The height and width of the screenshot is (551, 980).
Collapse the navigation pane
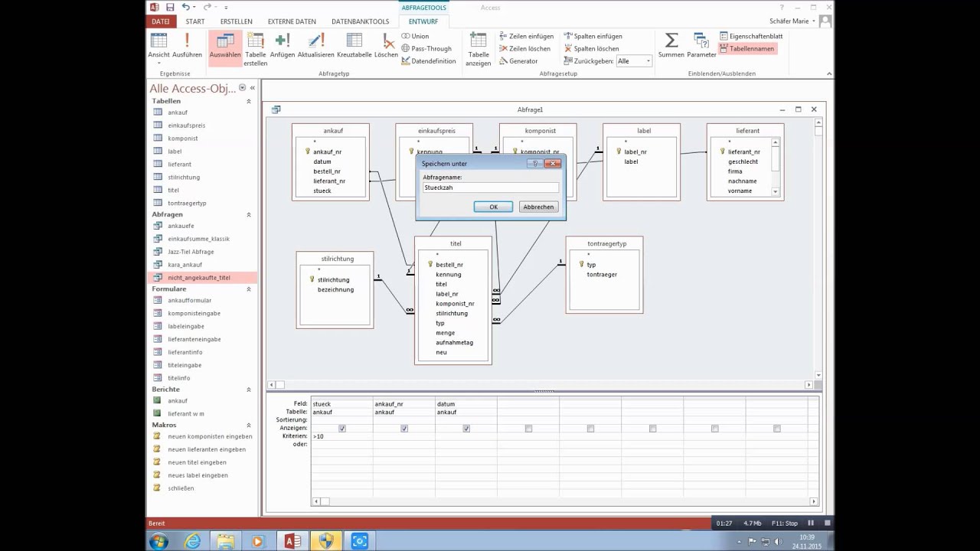click(x=253, y=88)
